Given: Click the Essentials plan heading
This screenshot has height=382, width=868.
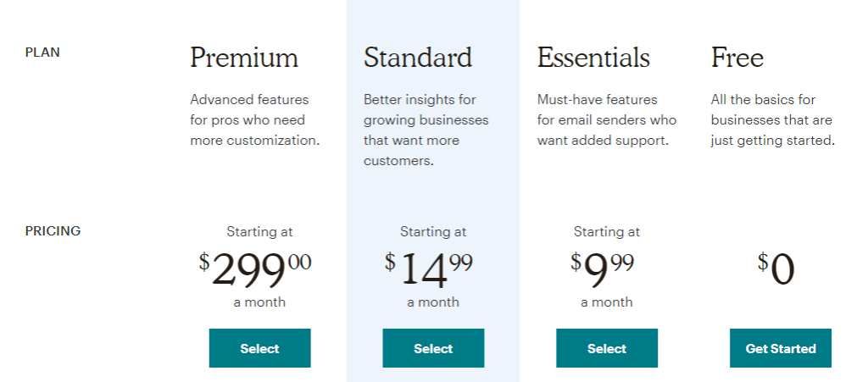Looking at the screenshot, I should click(593, 58).
